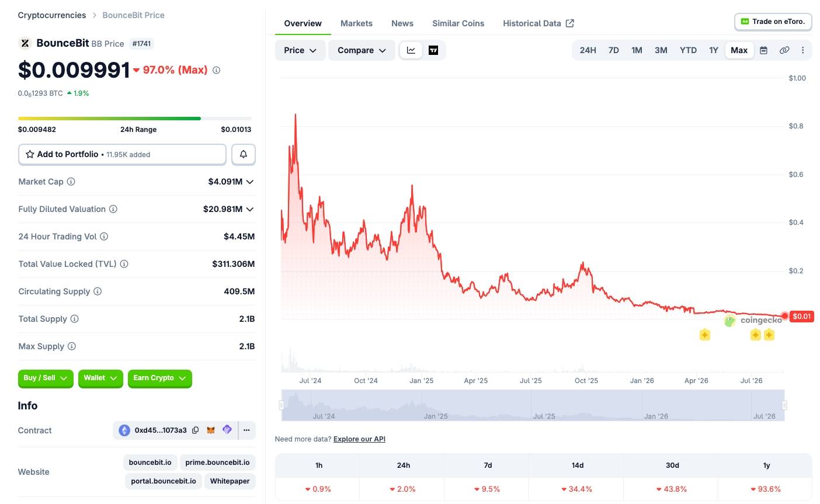Screen dimensions: 820x504
Task: Click right handle of chart range navigator
Action: point(784,405)
